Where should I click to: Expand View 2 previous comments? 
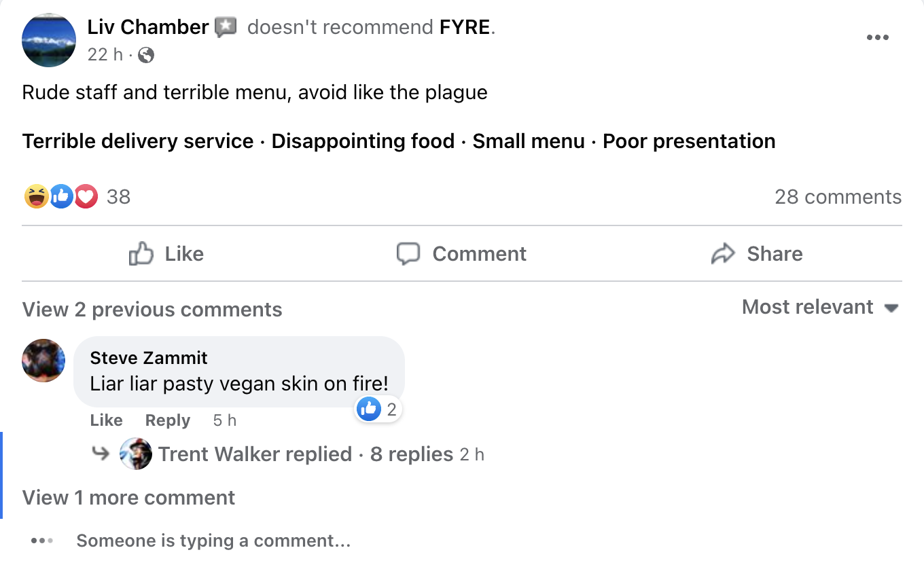click(x=152, y=310)
